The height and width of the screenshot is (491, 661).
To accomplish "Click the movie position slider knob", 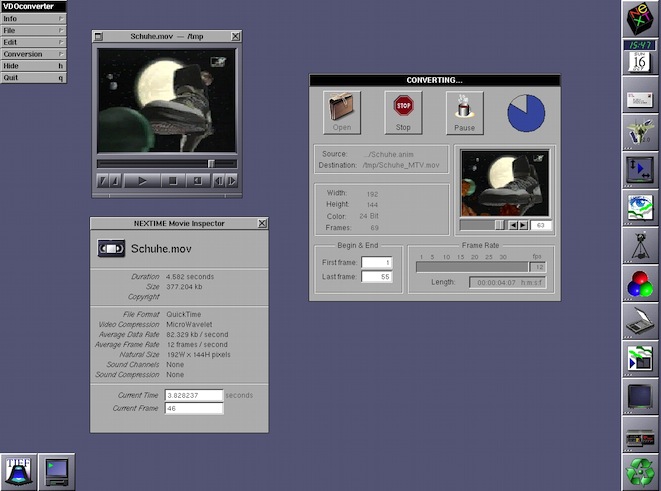I will click(211, 164).
